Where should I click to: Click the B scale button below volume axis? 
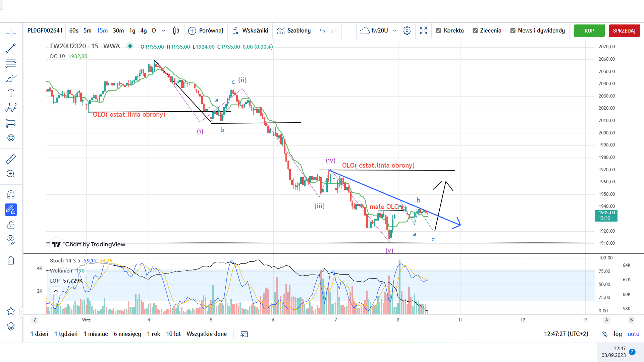pos(631,320)
